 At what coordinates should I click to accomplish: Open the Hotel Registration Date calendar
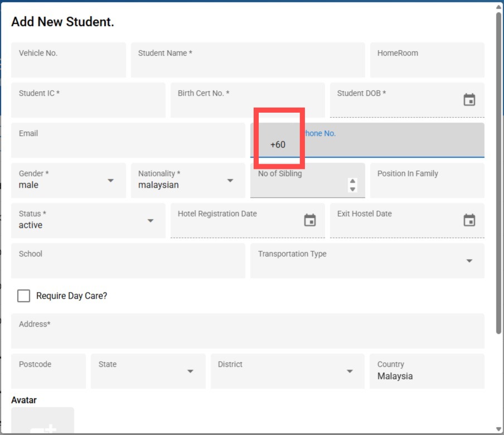point(310,220)
